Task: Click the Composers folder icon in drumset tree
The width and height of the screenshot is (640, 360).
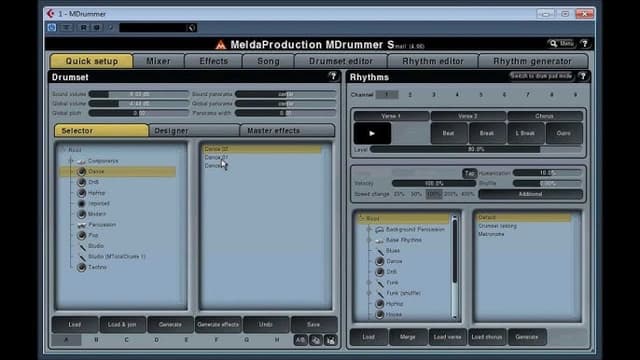Action: coord(82,161)
